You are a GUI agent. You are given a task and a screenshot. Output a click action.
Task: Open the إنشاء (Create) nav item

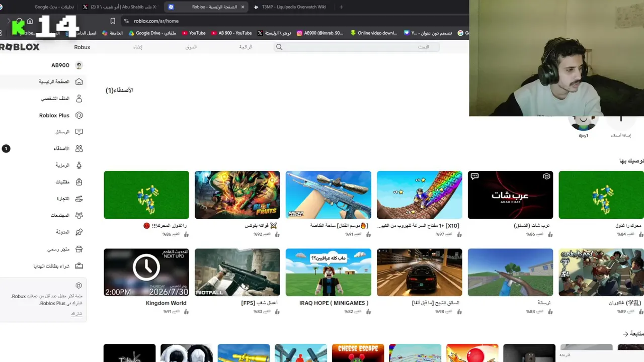(138, 47)
